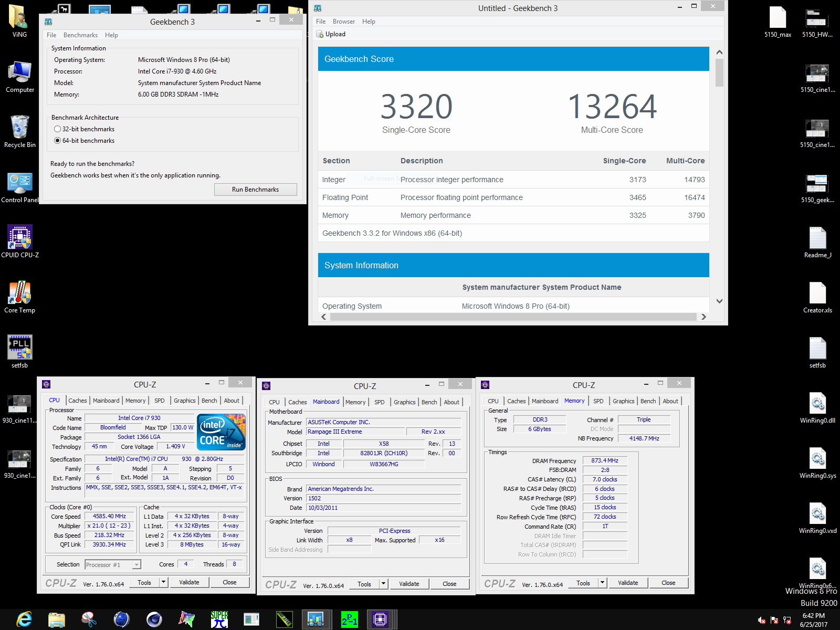Click the Memory row in Geekbench score table
Screen dimensions: 840x630
tap(513, 215)
